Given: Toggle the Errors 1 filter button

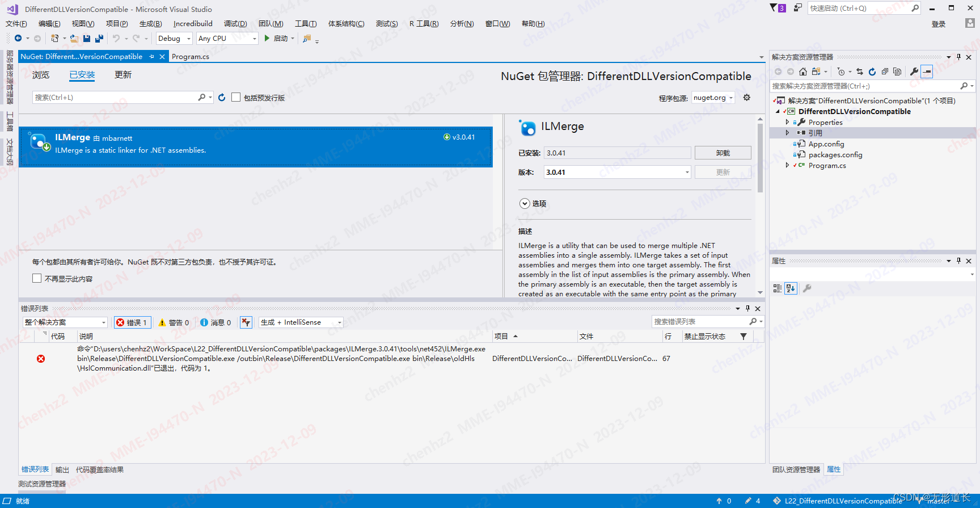Looking at the screenshot, I should [132, 322].
